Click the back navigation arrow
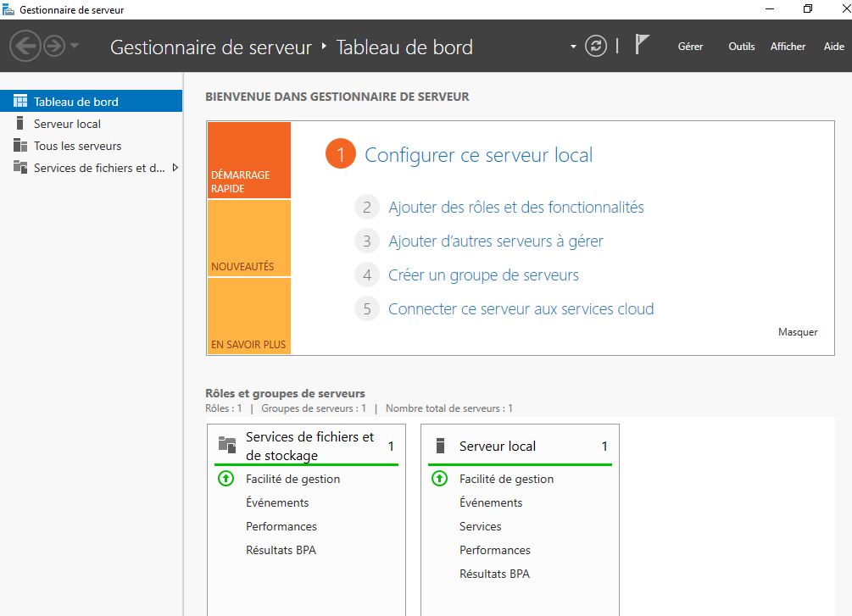Viewport: 852px width, 616px height. 25,46
